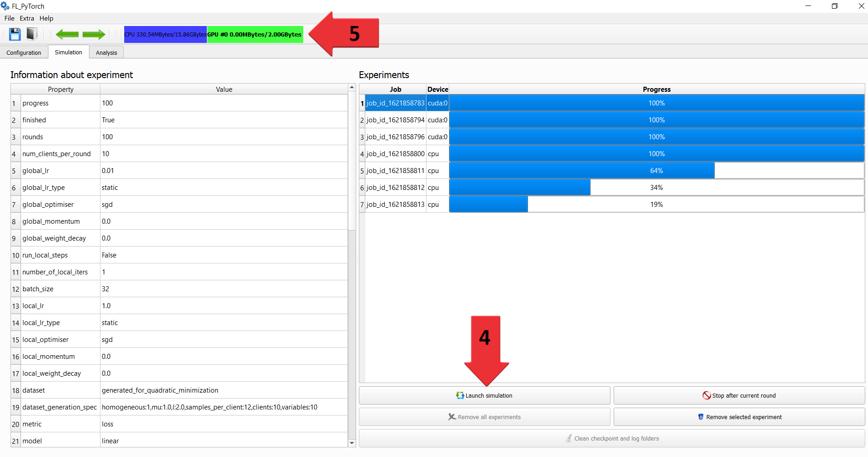Click the 'local_weight_decay' property cell
This screenshot has height=457, width=868.
tap(60, 373)
